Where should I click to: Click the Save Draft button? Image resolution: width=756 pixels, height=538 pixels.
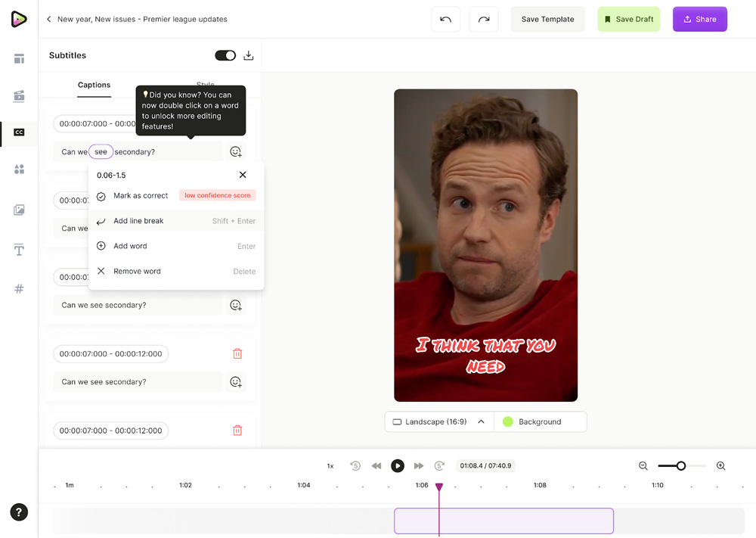[x=628, y=19]
